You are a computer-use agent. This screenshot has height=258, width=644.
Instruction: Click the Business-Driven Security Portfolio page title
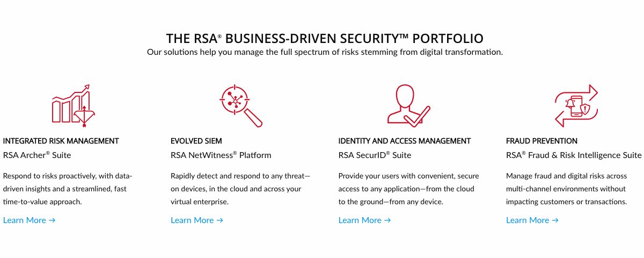click(x=325, y=38)
